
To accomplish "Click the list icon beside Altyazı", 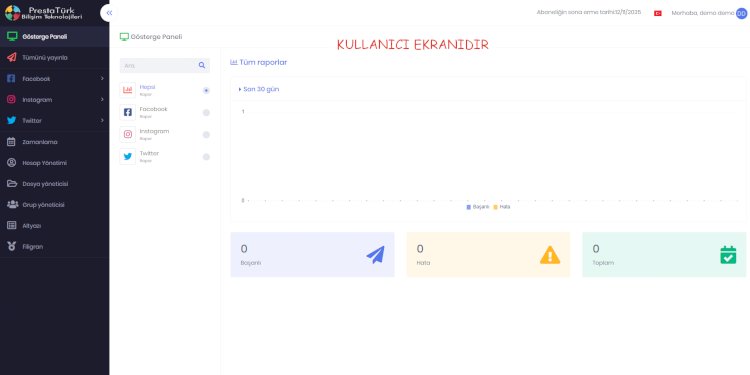I will (11, 225).
